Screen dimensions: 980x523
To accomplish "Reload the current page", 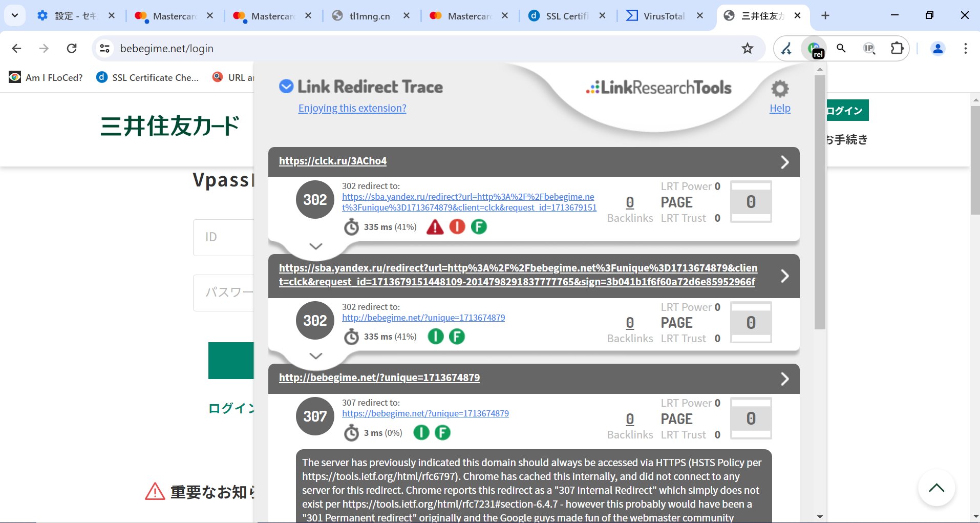I will click(72, 49).
